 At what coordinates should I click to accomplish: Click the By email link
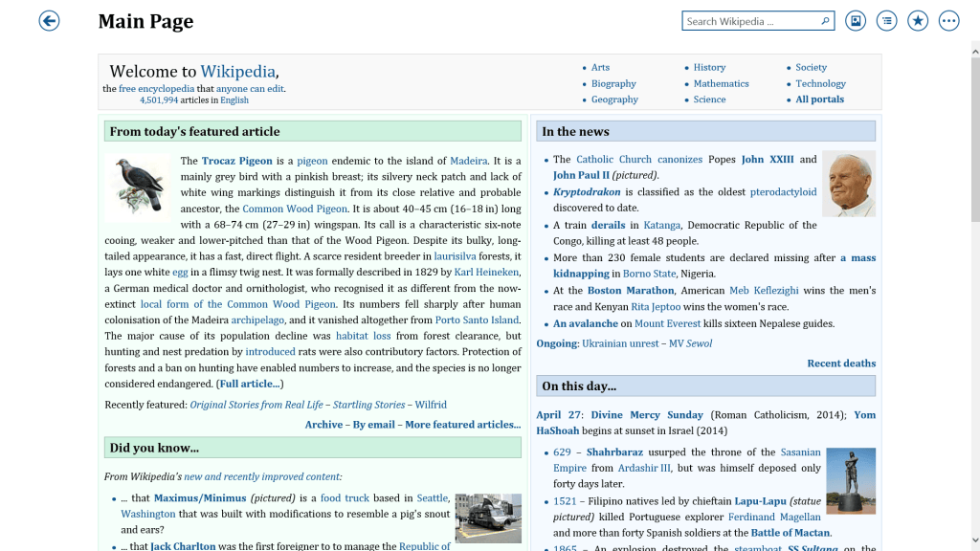coord(374,424)
